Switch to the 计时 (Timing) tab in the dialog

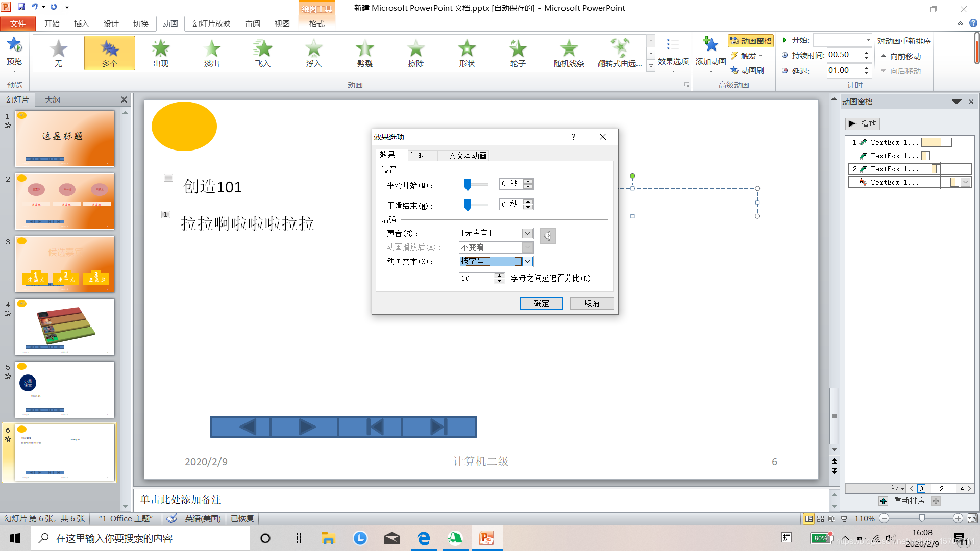418,156
